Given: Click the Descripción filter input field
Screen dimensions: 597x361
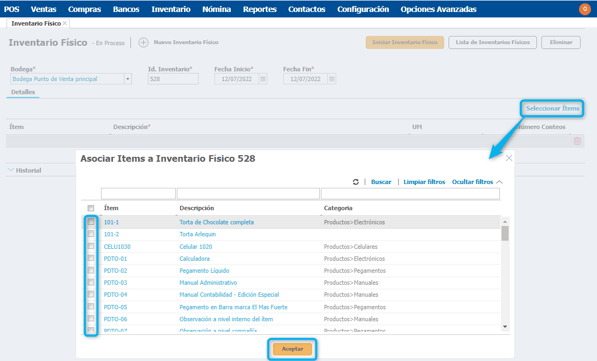Looking at the screenshot, I should (x=248, y=193).
